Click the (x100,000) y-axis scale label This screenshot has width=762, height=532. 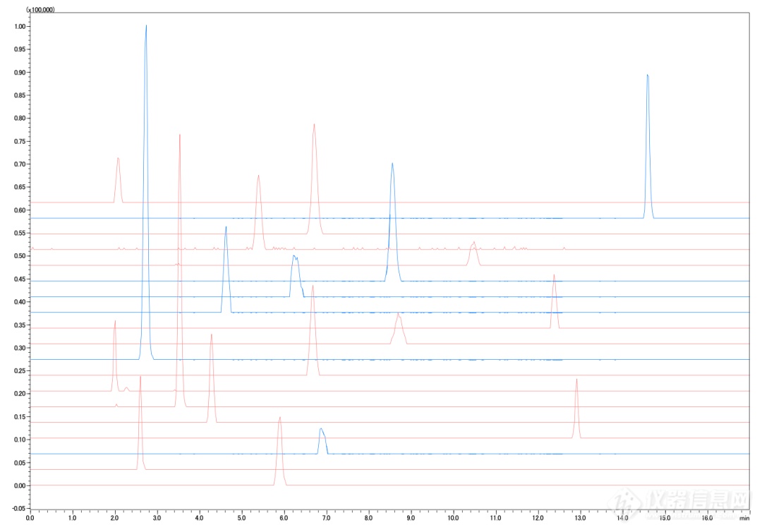click(40, 10)
